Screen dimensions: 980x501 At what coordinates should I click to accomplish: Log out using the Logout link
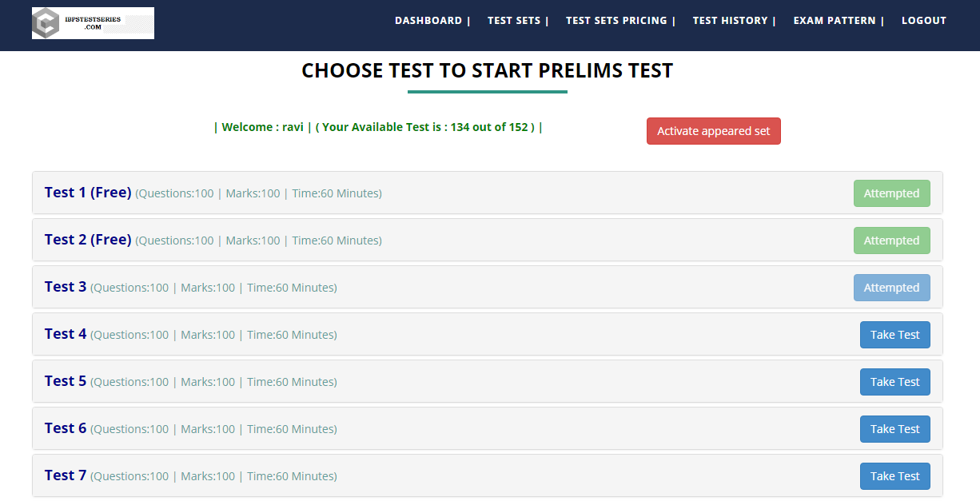923,21
